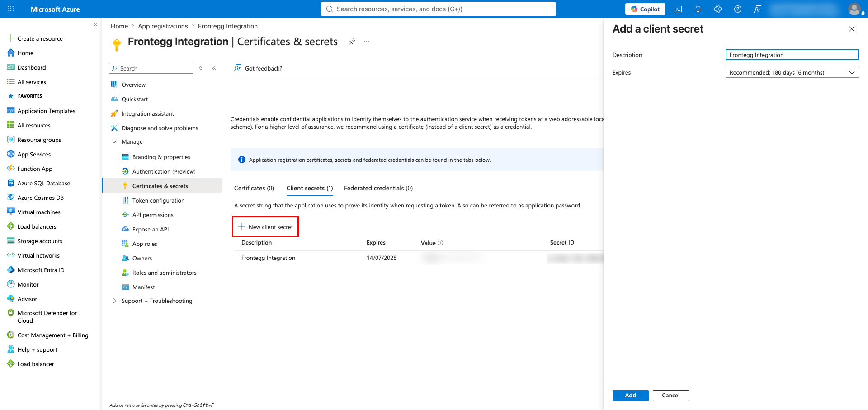Viewport: 868px width, 410px height.
Task: Open Expose an API
Action: [x=151, y=229]
